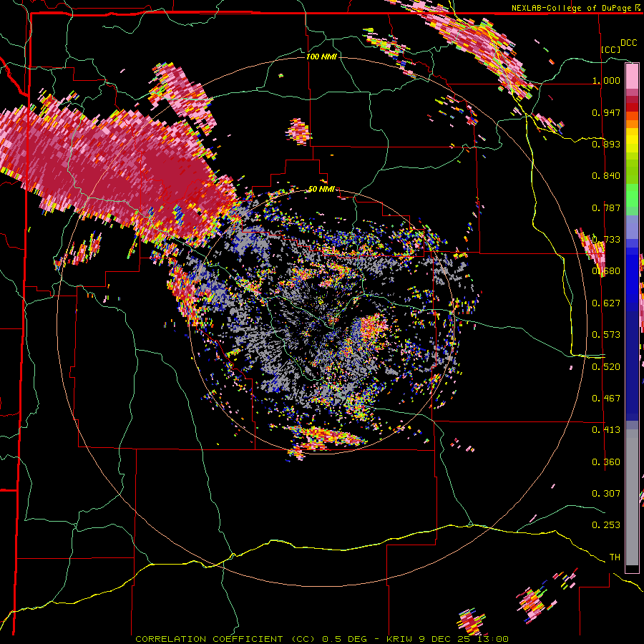
Task: Click the 0.253 value on the color scale
Action: point(606,525)
